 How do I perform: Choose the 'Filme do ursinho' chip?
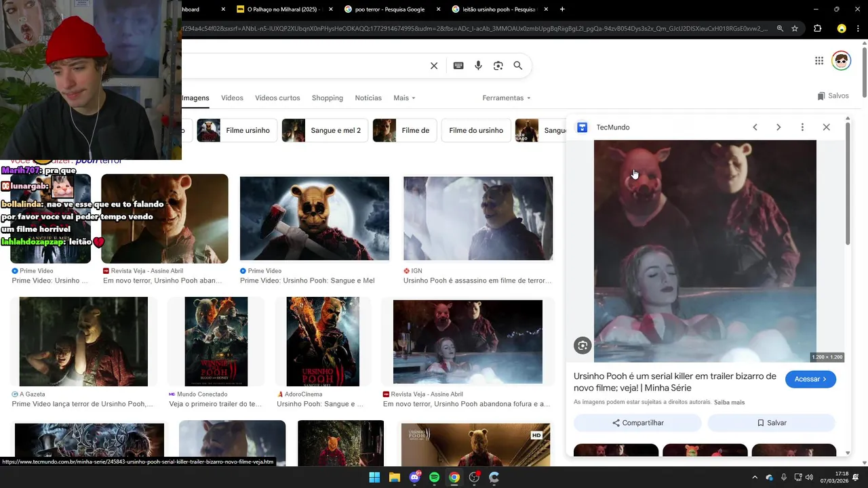coord(476,130)
